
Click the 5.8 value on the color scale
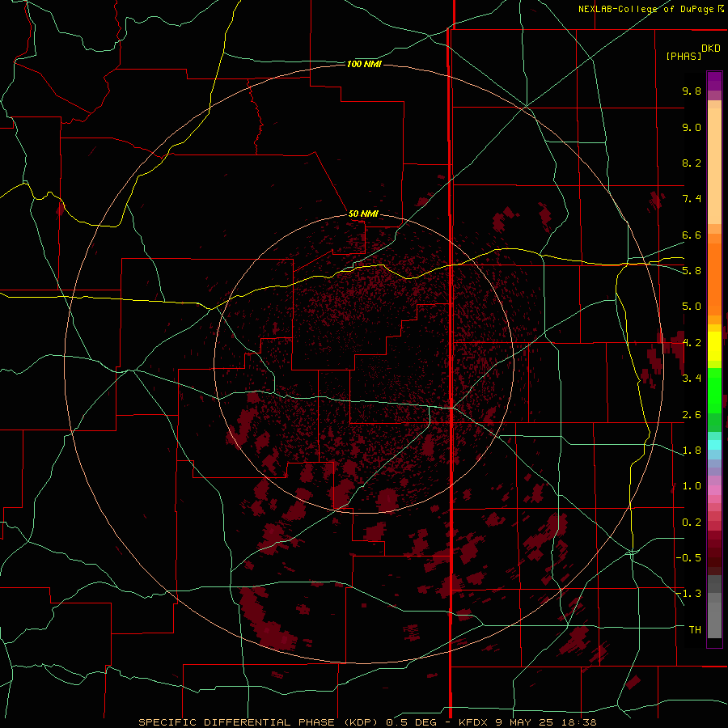[692, 270]
